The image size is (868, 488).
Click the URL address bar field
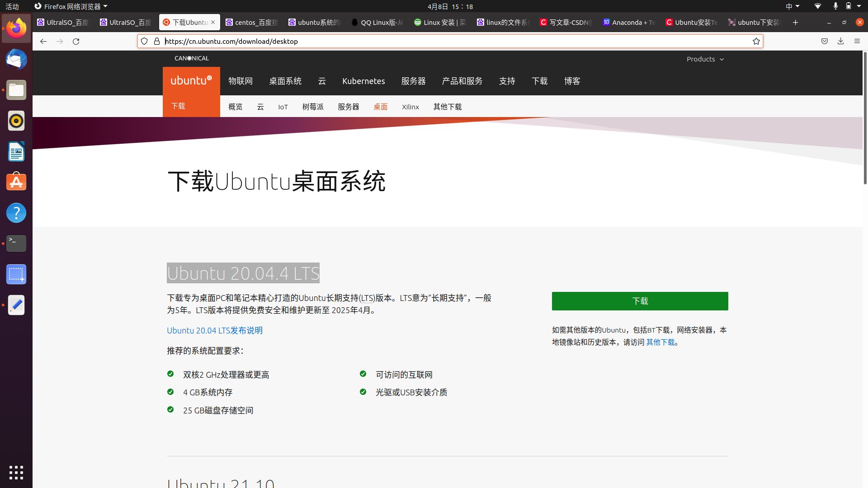452,41
